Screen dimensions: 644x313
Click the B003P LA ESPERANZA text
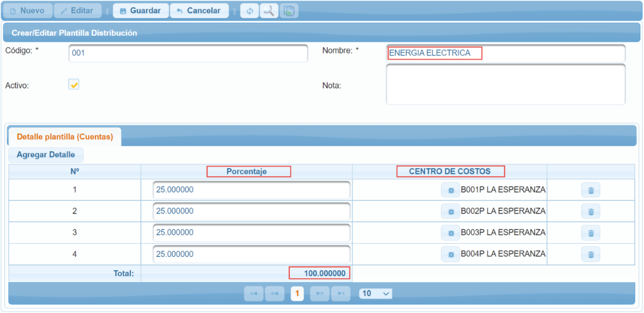(503, 232)
